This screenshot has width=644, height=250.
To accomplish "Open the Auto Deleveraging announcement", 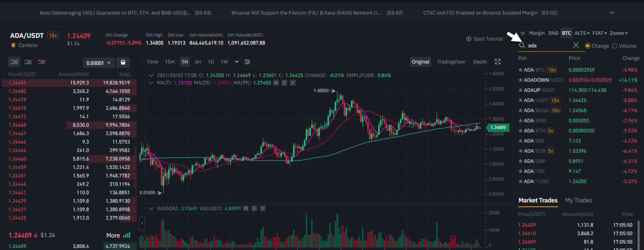I will tap(125, 13).
